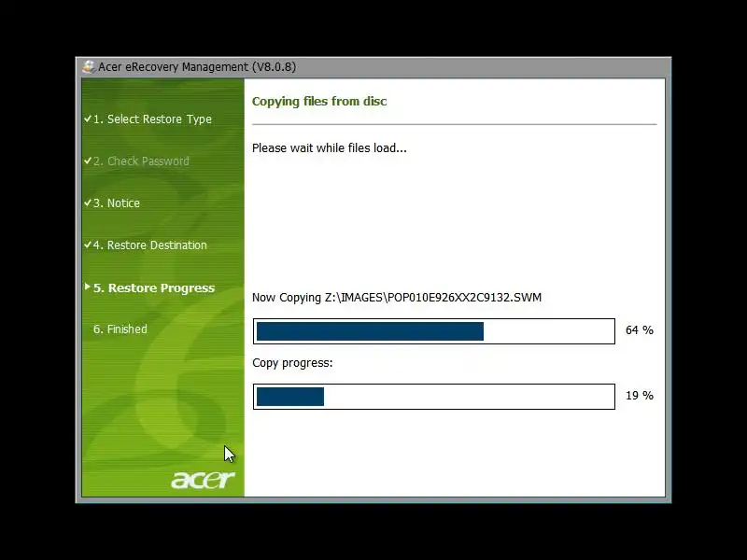Click the Now Copying file path line
The image size is (747, 560).
[x=397, y=298]
